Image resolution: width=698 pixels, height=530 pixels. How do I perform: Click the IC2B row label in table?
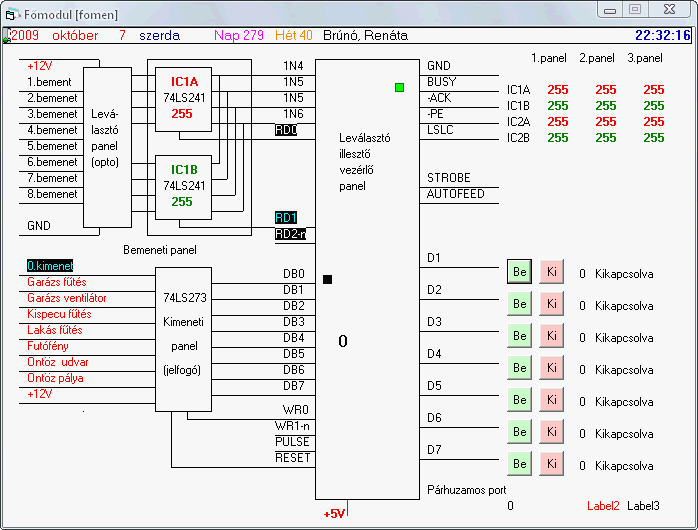tap(519, 138)
